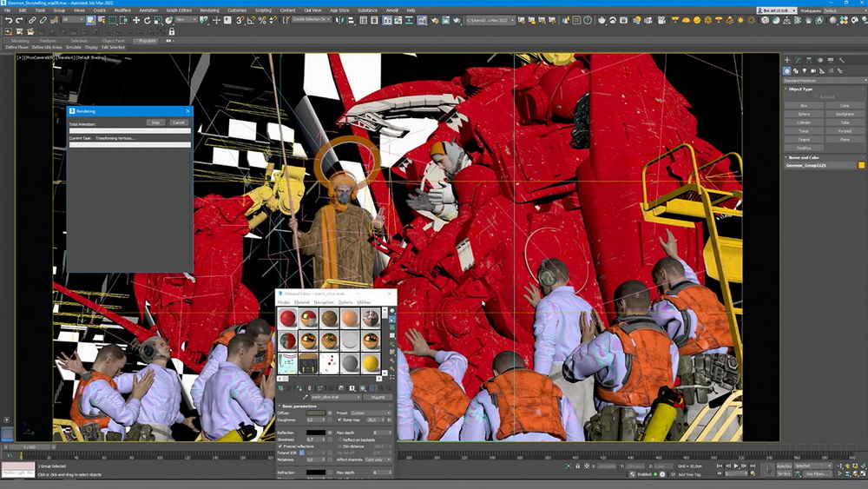Open the mech_olive drab material name dropdown
Screen dimensions: 868x489
[x=335, y=397]
